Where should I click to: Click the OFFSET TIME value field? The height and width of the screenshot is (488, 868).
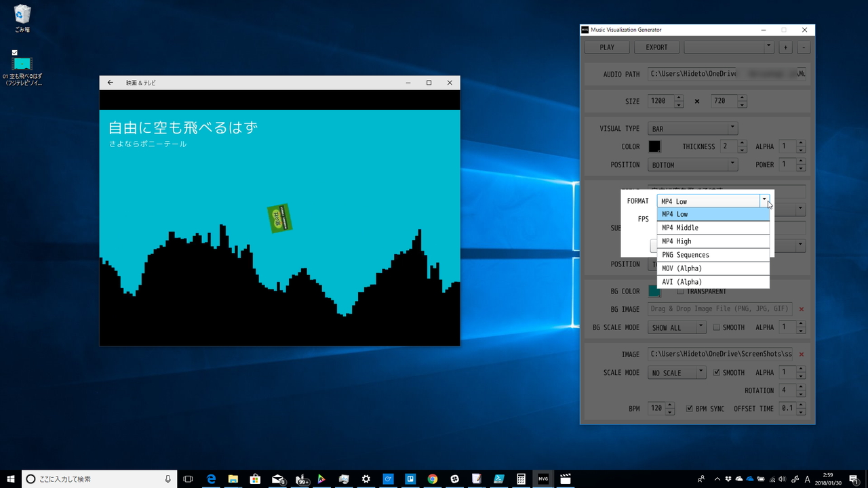pos(787,409)
